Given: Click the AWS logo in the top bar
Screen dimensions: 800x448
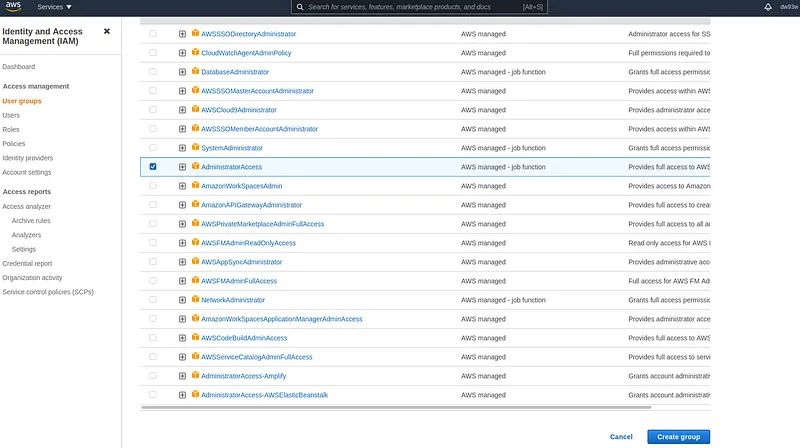Looking at the screenshot, I should [x=13, y=7].
